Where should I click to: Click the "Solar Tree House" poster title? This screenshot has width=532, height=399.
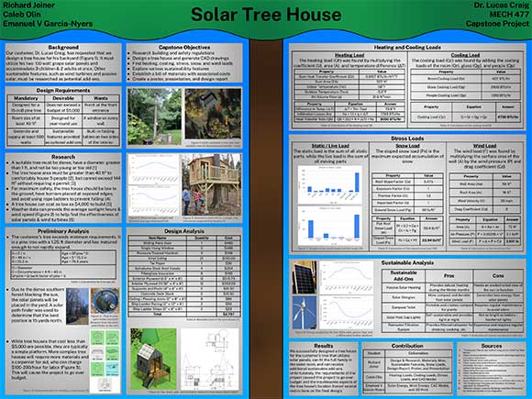tap(266, 15)
